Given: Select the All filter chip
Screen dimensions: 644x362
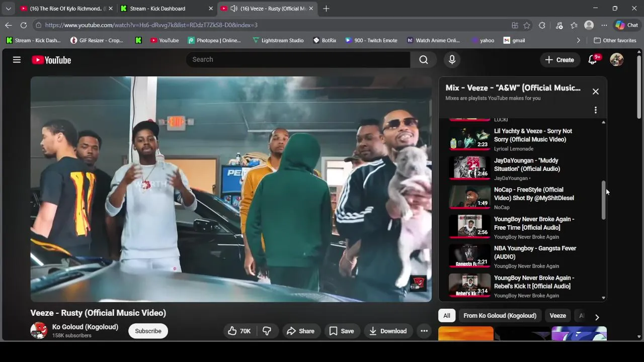Looking at the screenshot, I should pos(447,316).
